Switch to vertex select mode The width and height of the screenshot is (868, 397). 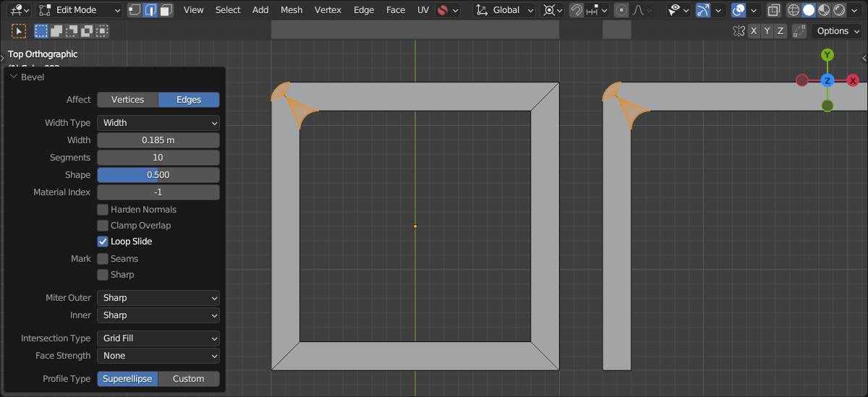(135, 10)
